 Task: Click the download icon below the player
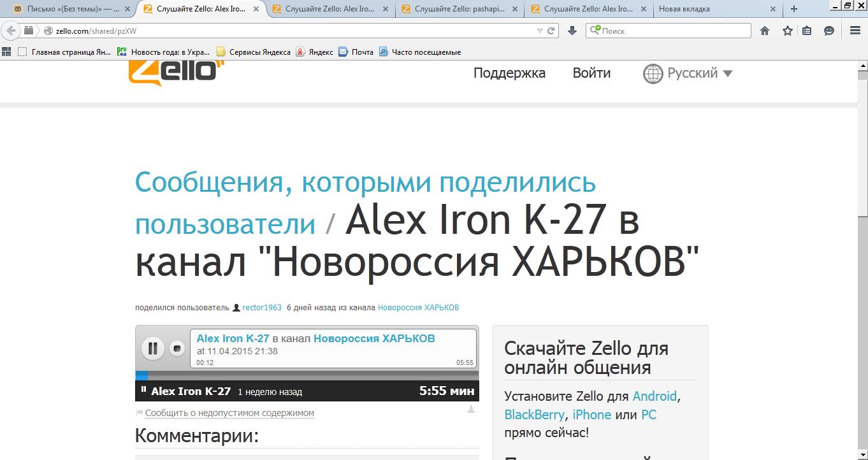point(471,409)
